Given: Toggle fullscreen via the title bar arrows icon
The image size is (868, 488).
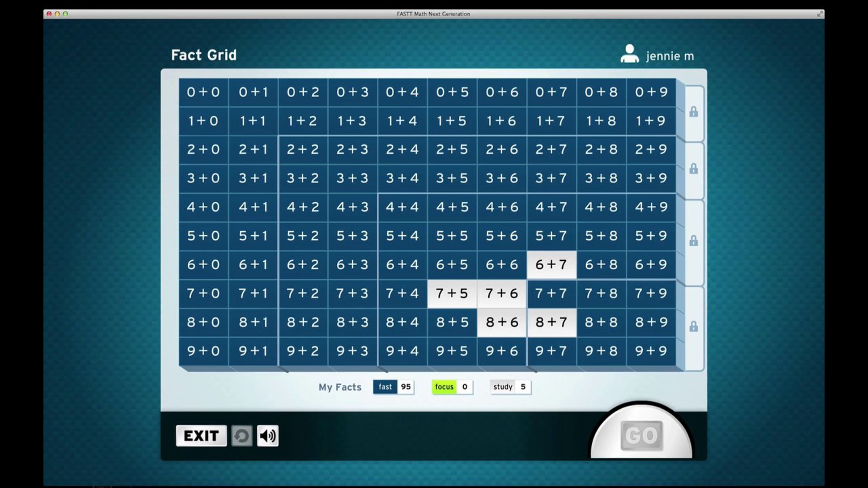Looking at the screenshot, I should (x=820, y=14).
